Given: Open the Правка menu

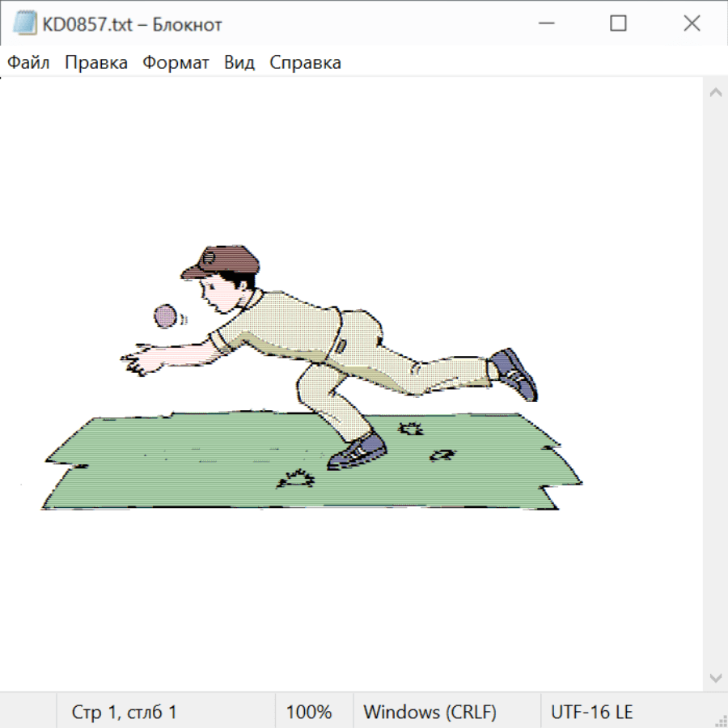Looking at the screenshot, I should click(x=95, y=63).
